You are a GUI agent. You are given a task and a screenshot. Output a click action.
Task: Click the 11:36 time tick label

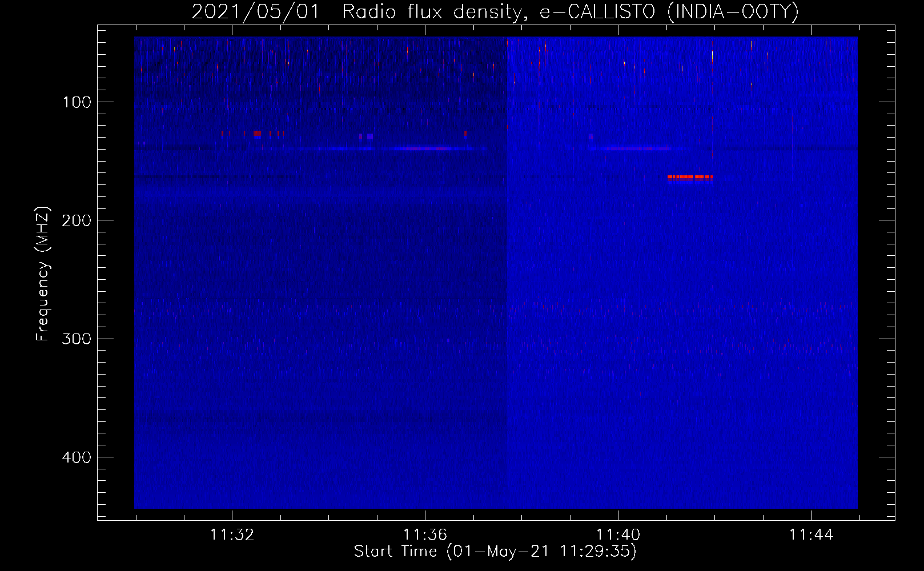pyautogui.click(x=425, y=535)
